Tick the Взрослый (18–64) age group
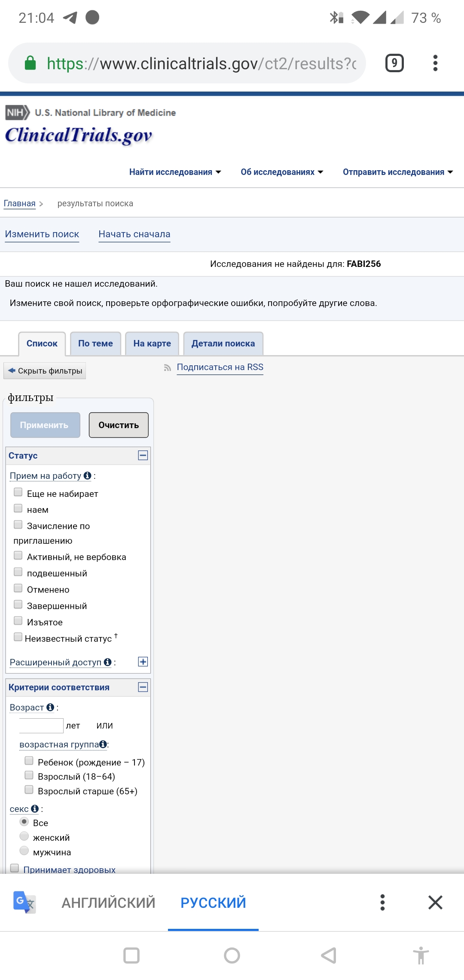Viewport: 464px width, 980px height. (x=29, y=775)
